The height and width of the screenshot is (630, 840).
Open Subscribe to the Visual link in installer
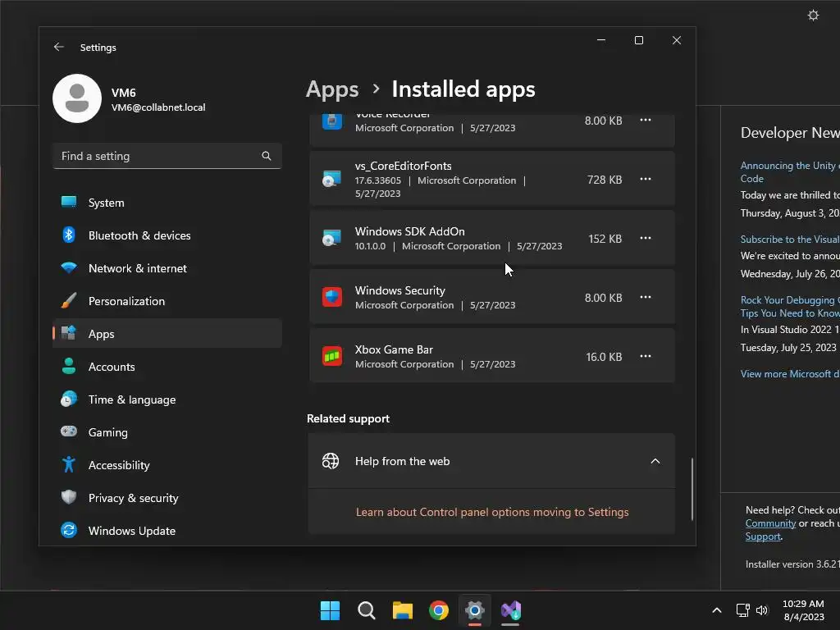(x=790, y=239)
